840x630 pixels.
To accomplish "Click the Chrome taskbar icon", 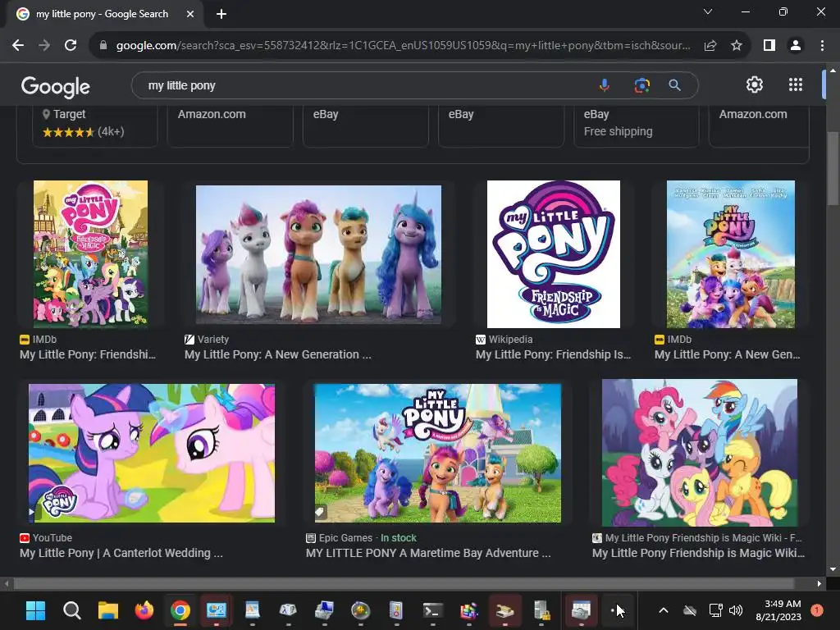I will [x=180, y=610].
